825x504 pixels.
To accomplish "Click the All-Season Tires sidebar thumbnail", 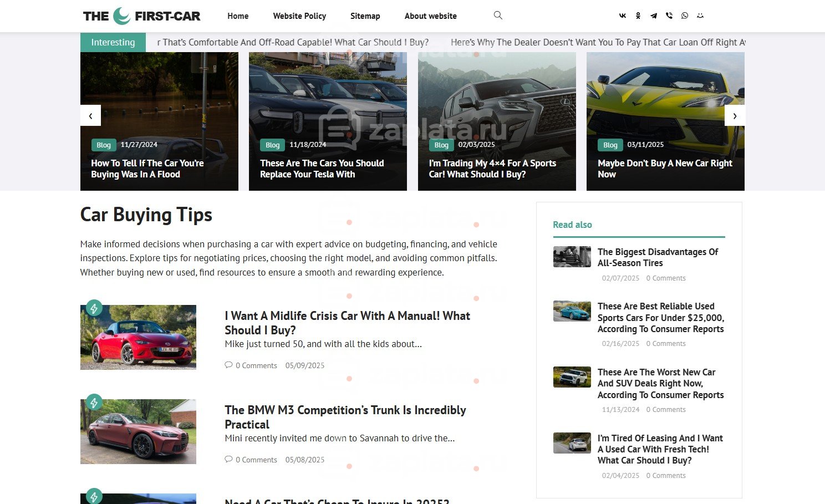I will pos(572,257).
